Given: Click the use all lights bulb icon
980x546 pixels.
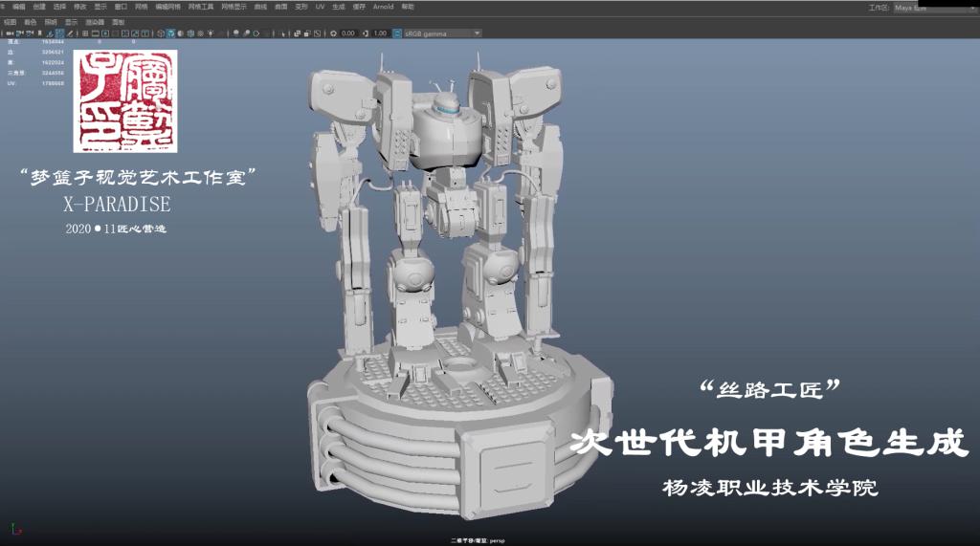Looking at the screenshot, I should click(210, 33).
